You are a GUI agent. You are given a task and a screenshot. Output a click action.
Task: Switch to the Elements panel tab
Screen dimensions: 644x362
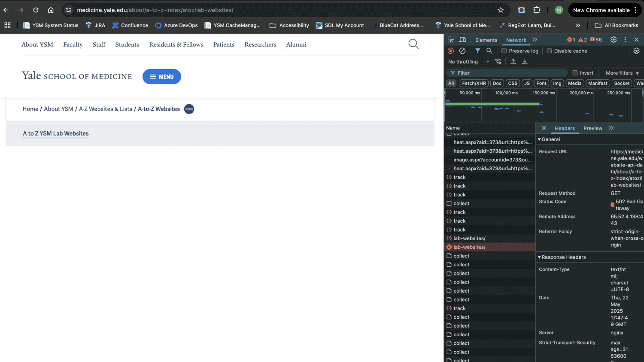[486, 40]
